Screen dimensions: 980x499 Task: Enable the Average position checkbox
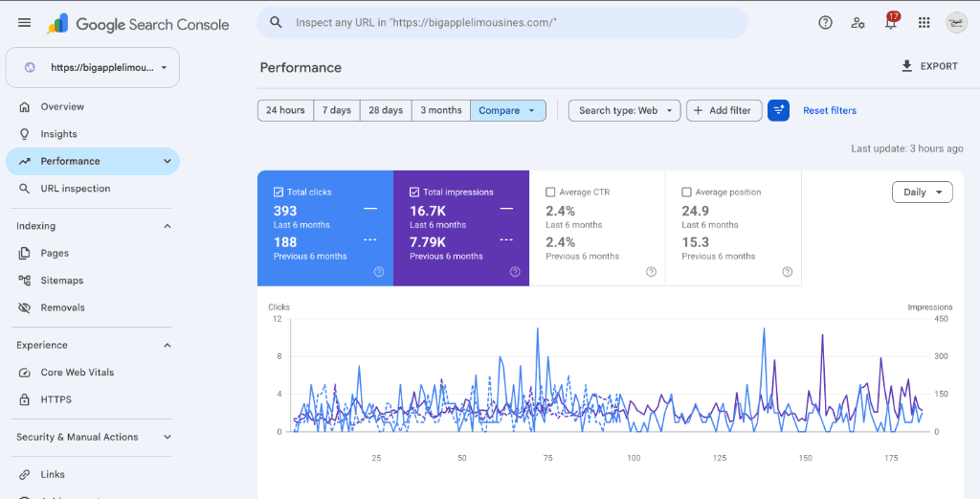coord(686,192)
